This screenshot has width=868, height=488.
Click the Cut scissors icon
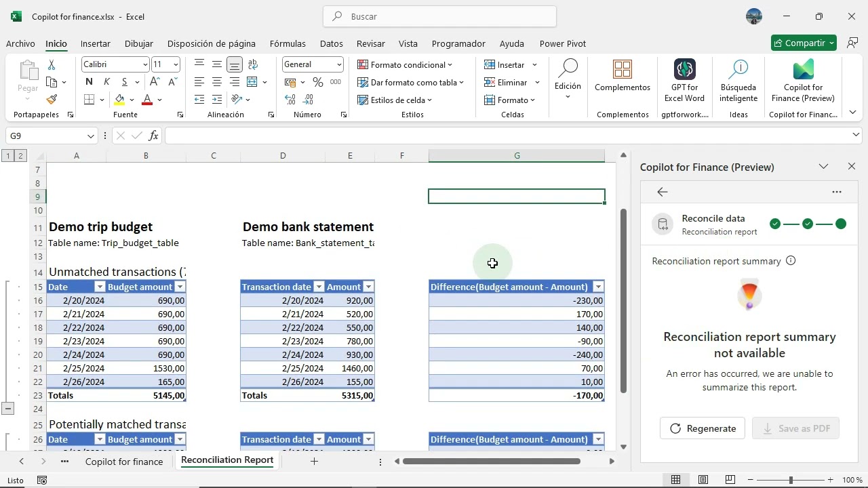[52, 65]
